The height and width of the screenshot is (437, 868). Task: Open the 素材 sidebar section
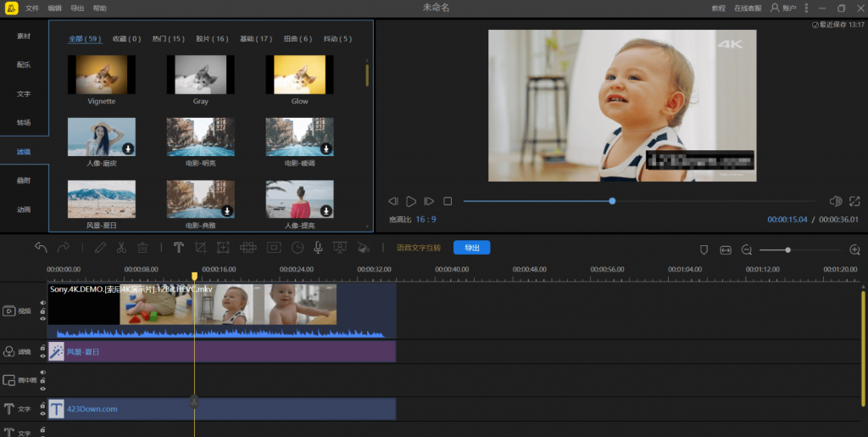[24, 36]
